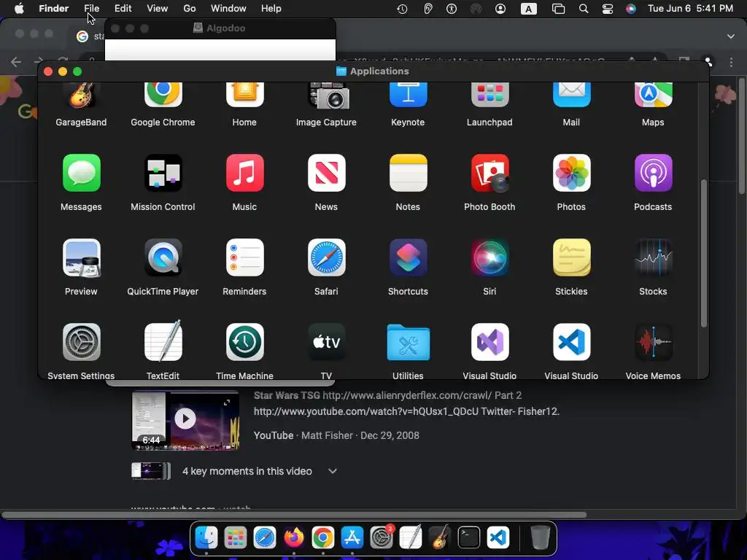Open Launchpad from the Dock
Viewport: 747px width, 560px height.
tap(236, 537)
